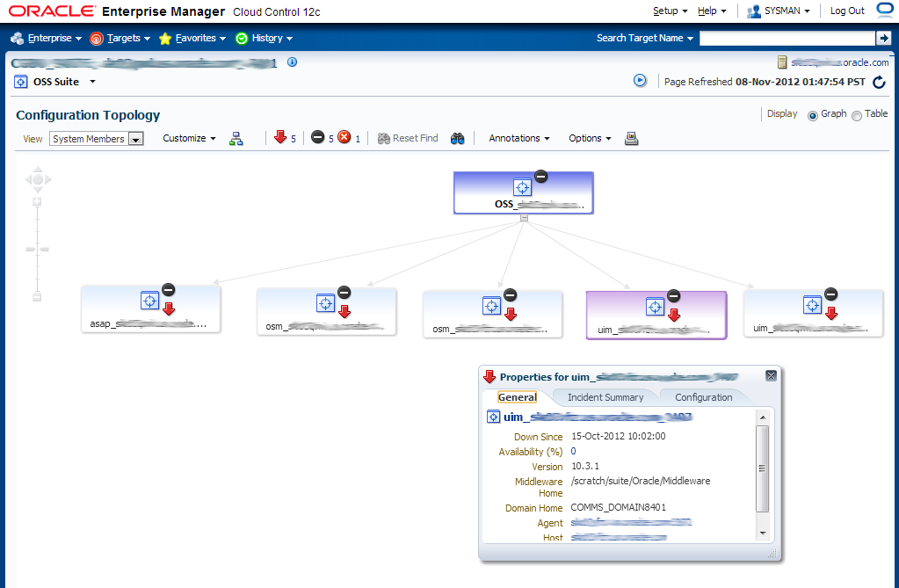899x588 pixels.
Task: Click the target icon on first osm_ node
Action: (325, 303)
